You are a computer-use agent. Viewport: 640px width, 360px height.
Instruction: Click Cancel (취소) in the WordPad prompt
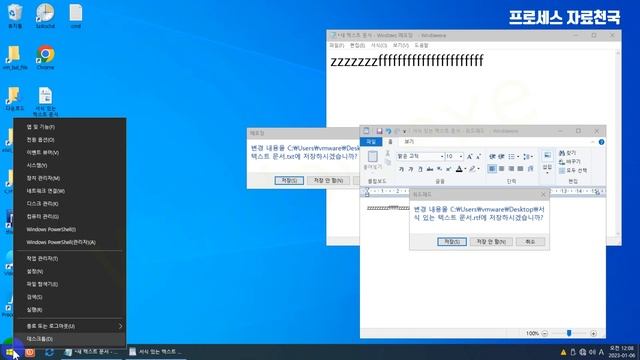click(530, 242)
